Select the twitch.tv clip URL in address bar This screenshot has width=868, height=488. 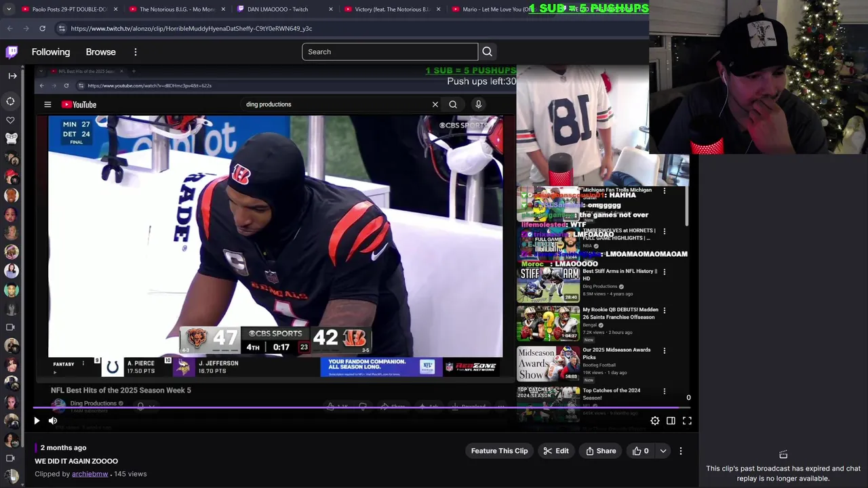tap(191, 28)
